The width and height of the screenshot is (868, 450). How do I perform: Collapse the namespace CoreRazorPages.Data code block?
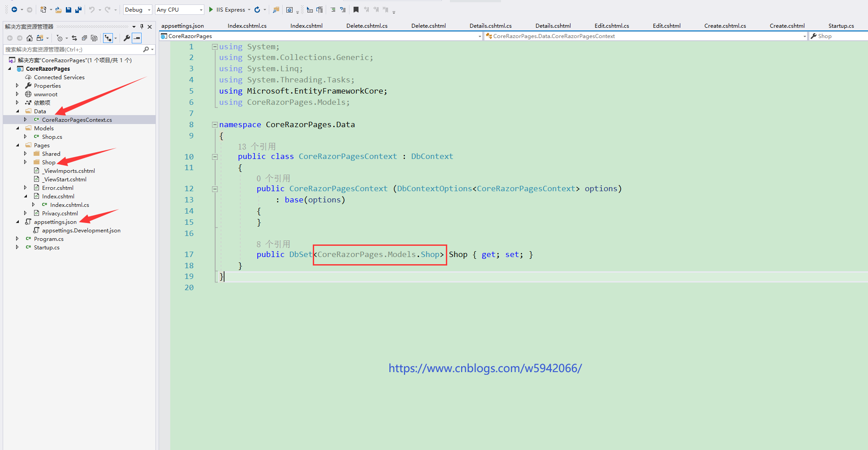click(215, 125)
